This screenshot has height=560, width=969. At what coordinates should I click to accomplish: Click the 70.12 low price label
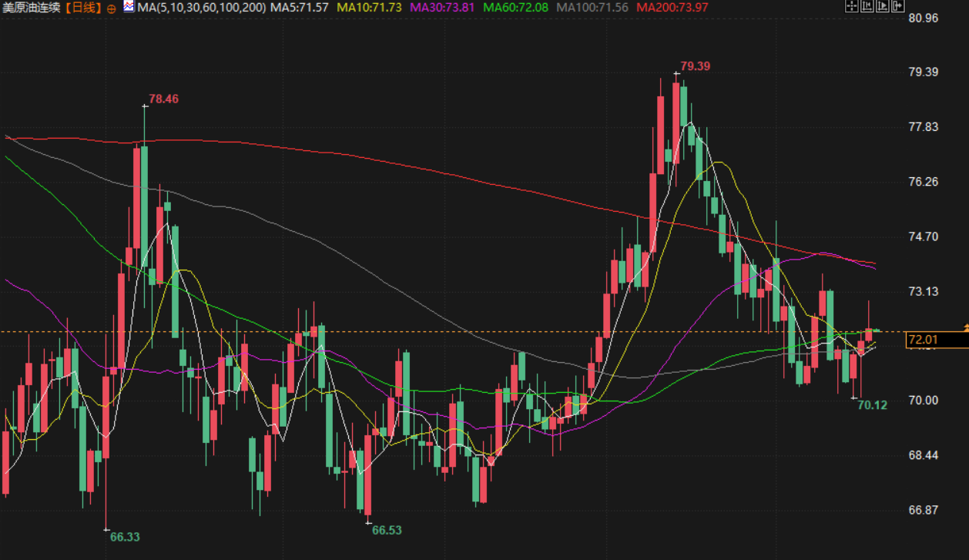[872, 404]
